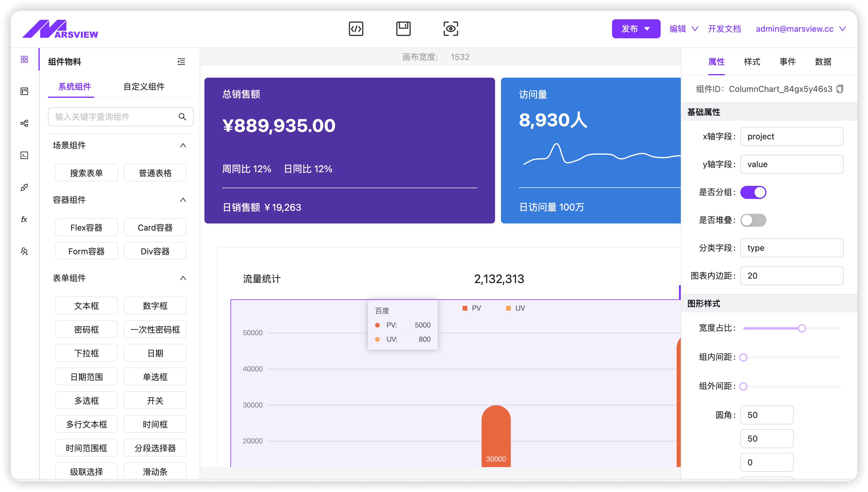The height and width of the screenshot is (492, 868).
Task: Enable the 是否堆叠 toggle
Action: (x=752, y=220)
